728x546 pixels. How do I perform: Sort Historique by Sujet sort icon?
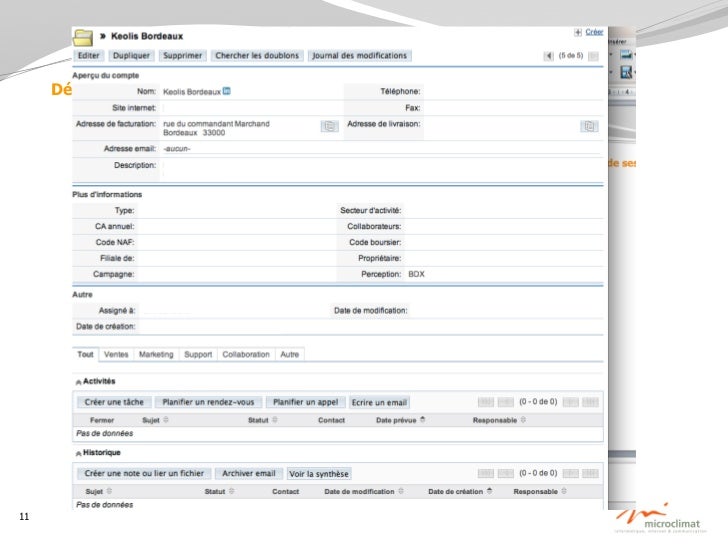(x=109, y=491)
